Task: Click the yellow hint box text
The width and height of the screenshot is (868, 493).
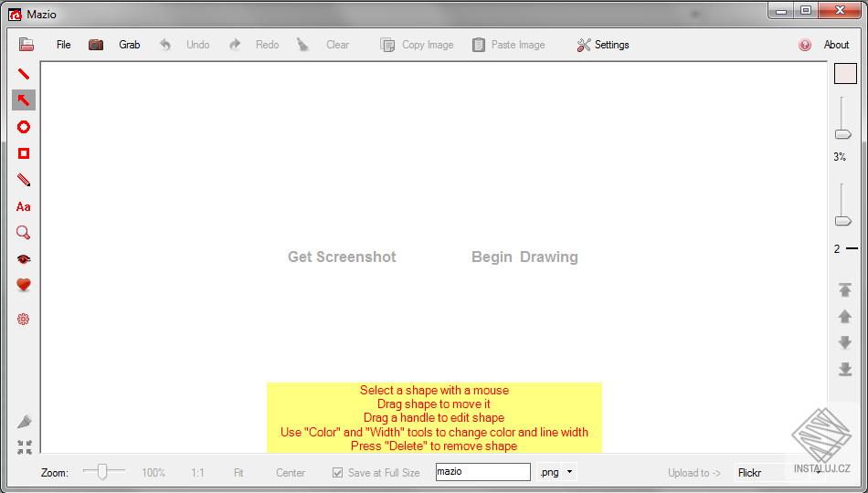Action: tap(434, 418)
